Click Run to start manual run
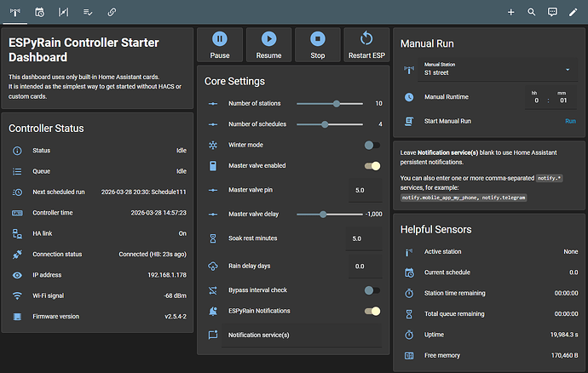 pyautogui.click(x=570, y=121)
